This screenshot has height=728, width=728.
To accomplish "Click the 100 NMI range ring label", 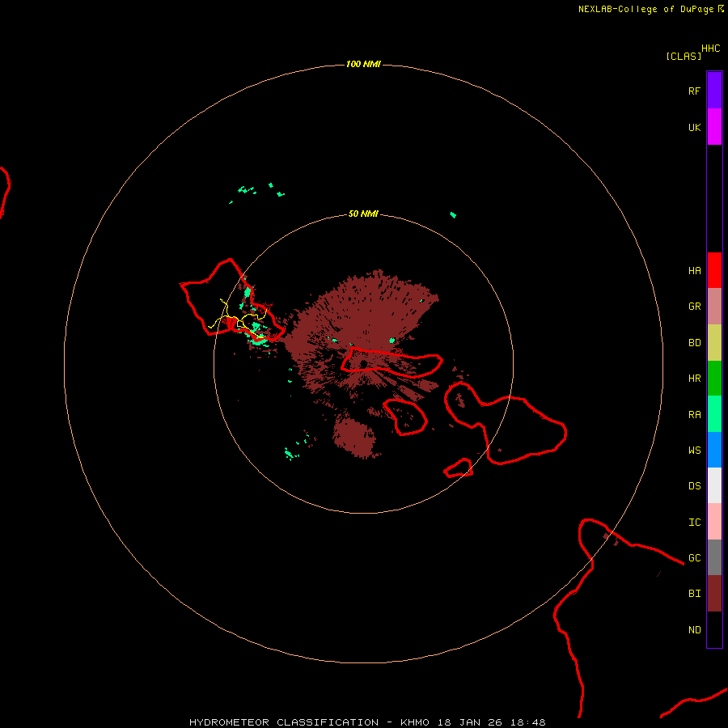I will [x=363, y=64].
